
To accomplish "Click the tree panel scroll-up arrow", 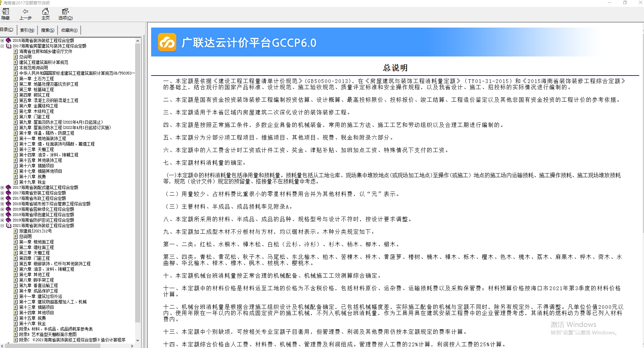I will 138,41.
